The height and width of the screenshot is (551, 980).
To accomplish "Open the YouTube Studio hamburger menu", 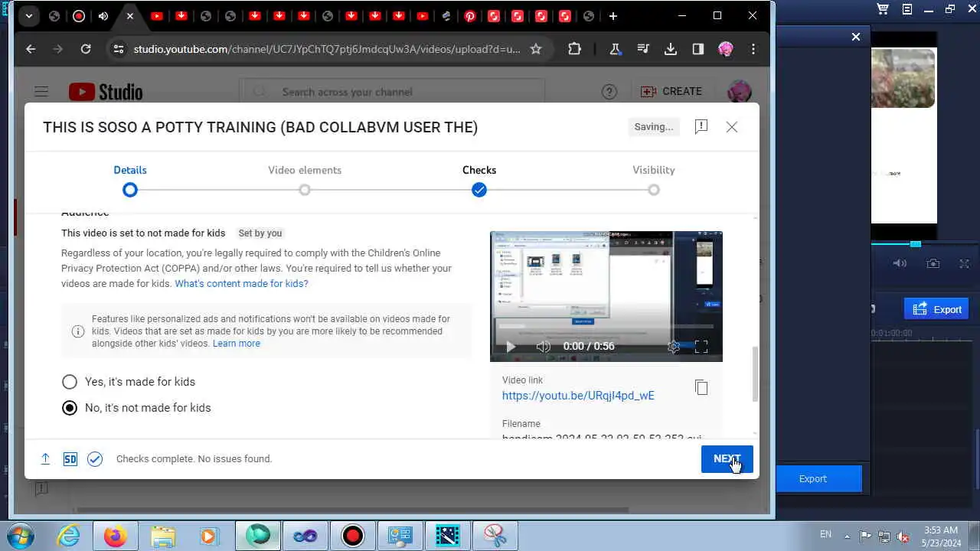I will [x=41, y=92].
